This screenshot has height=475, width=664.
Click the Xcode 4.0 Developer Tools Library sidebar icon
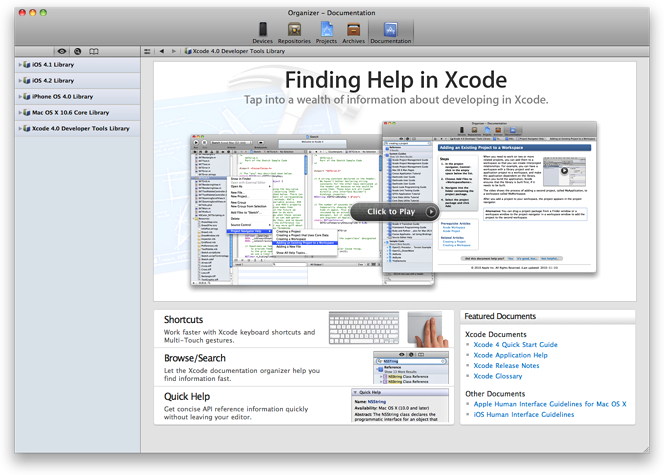pos(27,128)
